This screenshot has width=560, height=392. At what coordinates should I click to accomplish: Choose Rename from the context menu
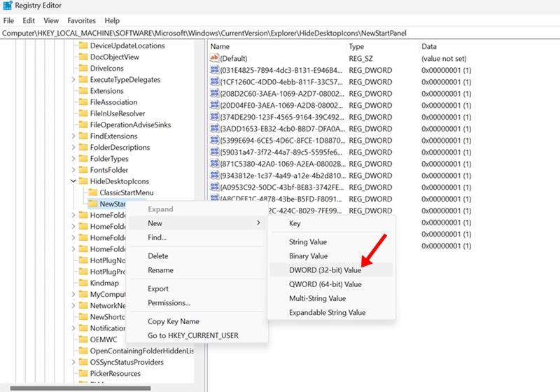(x=197, y=270)
